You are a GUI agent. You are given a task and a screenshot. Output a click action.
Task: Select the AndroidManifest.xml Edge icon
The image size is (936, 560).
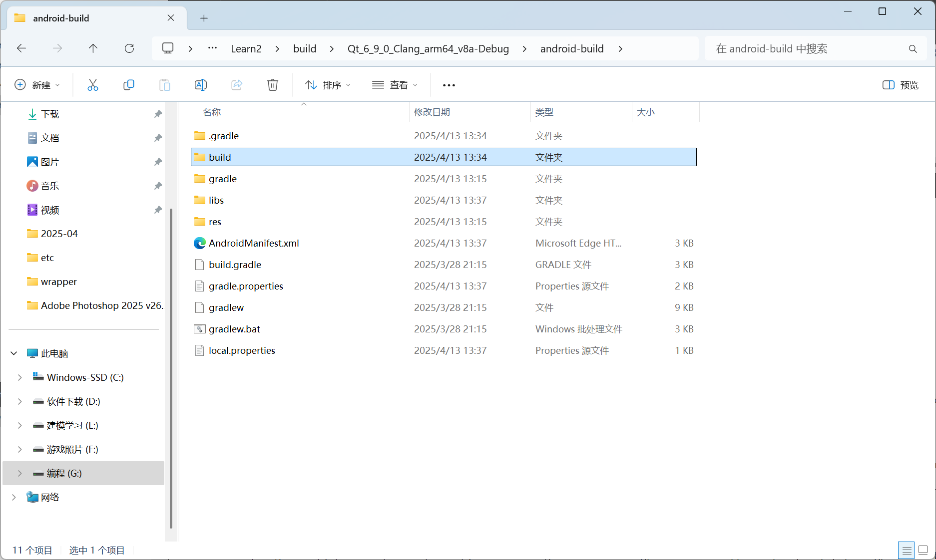point(200,243)
